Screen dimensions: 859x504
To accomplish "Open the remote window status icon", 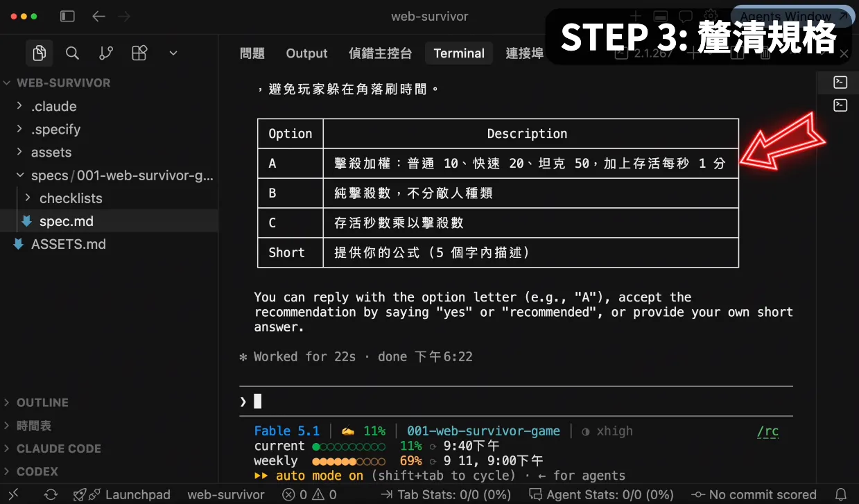I will click(x=14, y=494).
